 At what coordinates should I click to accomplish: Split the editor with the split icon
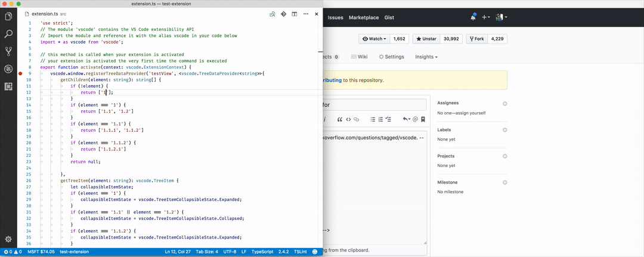point(295,14)
